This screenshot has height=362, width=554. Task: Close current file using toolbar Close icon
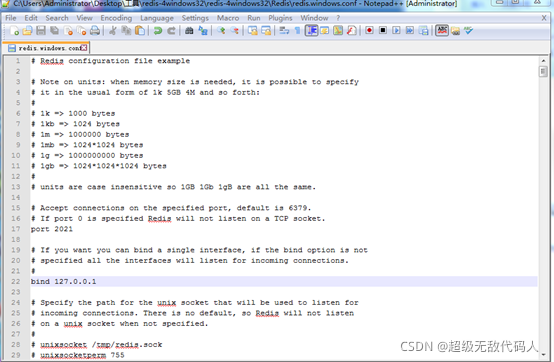pos(68,31)
